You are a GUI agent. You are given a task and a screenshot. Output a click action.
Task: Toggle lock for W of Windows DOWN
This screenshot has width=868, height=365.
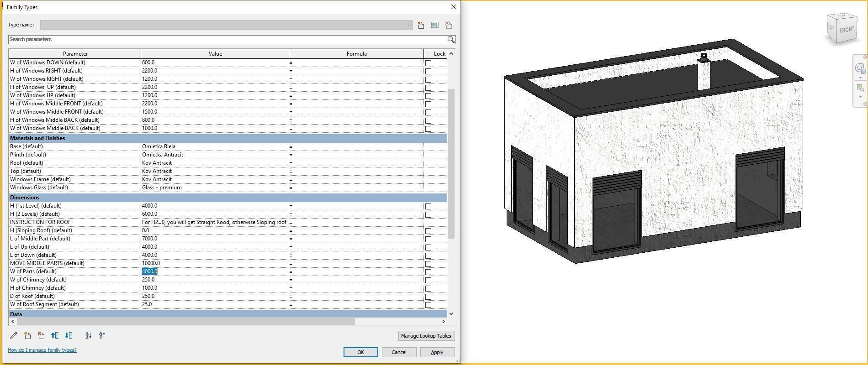428,63
